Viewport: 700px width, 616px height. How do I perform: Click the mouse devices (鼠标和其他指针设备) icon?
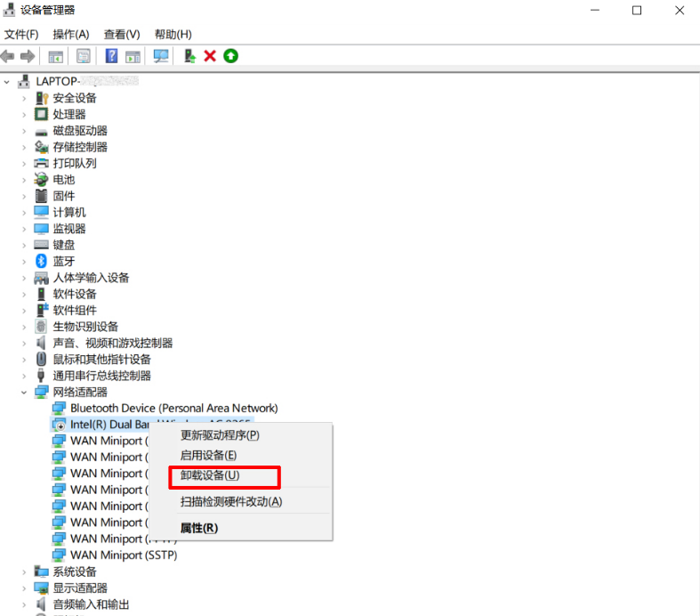click(x=41, y=359)
